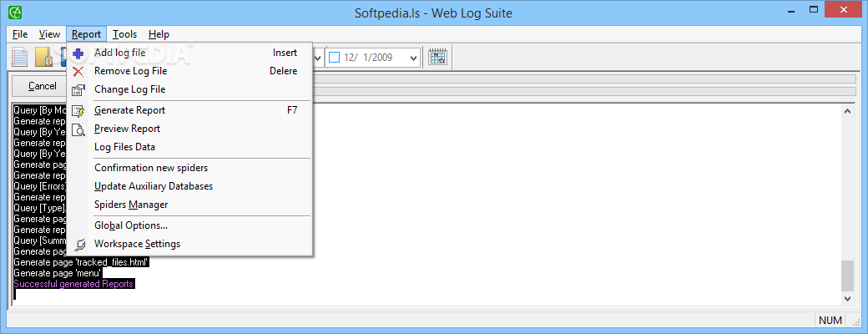Open the Tools menu

click(x=124, y=34)
